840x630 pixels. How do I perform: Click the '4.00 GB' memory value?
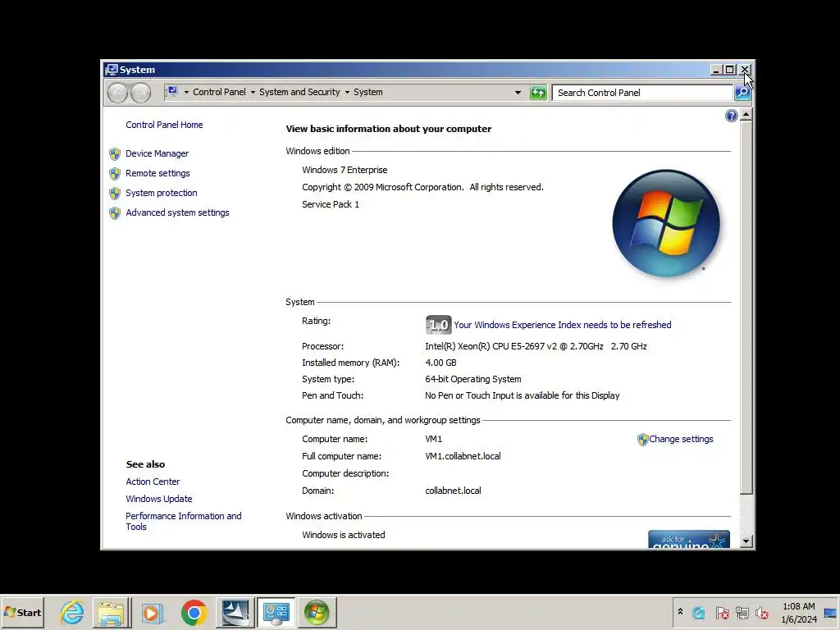coord(441,363)
